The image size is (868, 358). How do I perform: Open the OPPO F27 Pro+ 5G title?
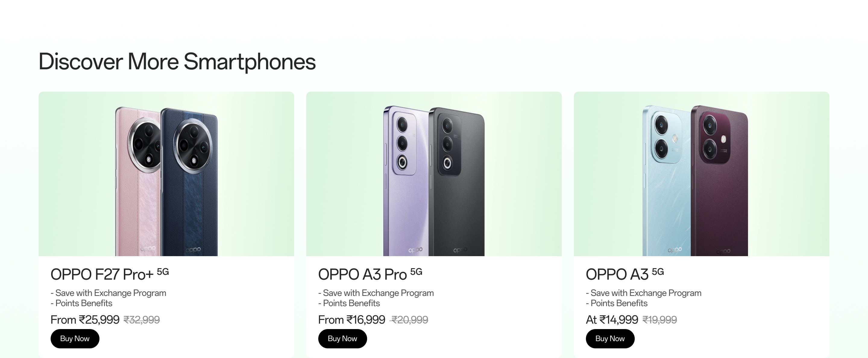109,274
